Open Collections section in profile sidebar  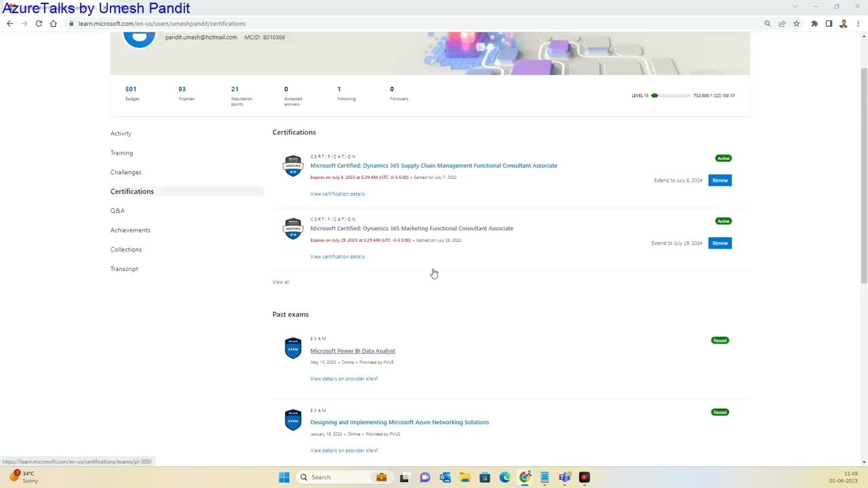tap(126, 249)
